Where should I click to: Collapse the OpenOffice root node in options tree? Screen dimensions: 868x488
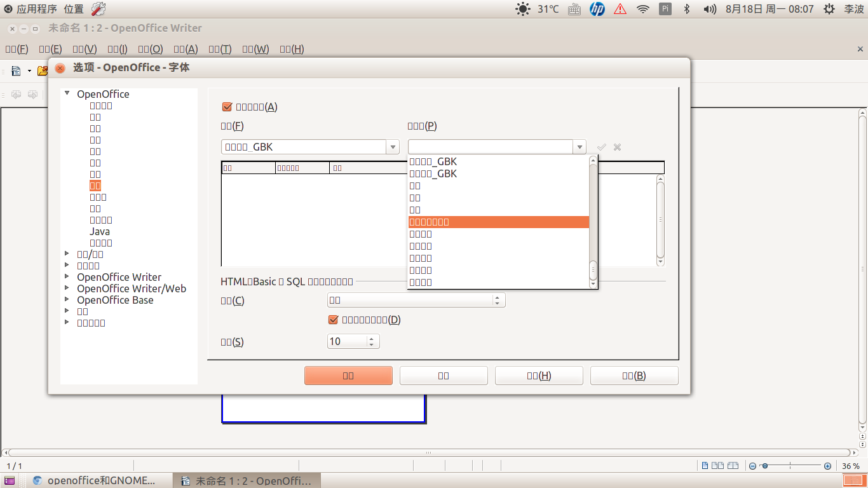point(67,93)
